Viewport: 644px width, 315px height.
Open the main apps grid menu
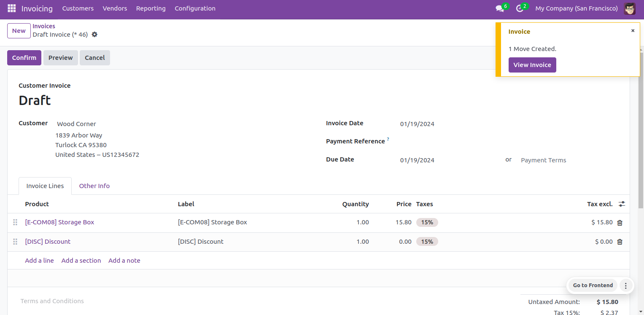(x=12, y=8)
